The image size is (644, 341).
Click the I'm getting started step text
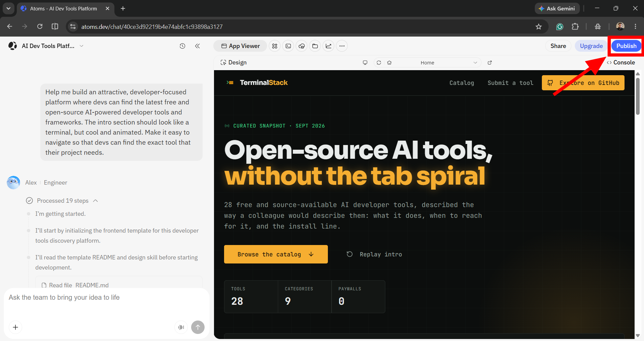coord(60,214)
